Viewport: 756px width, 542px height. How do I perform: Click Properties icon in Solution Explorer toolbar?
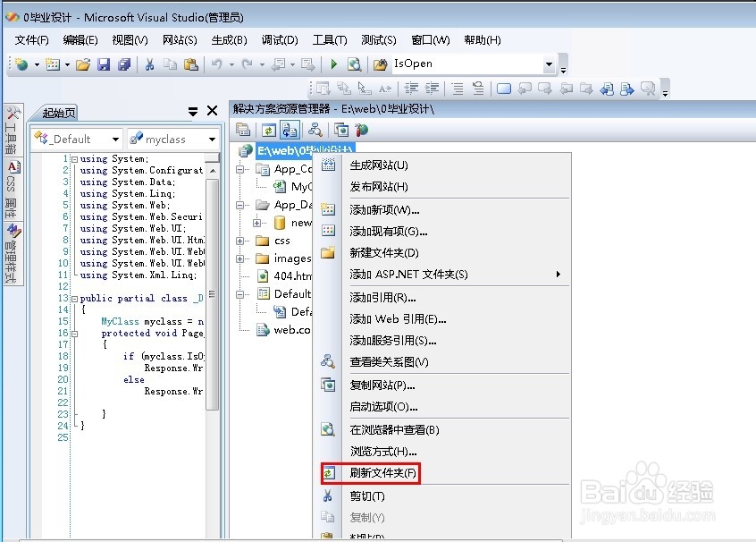point(243,130)
